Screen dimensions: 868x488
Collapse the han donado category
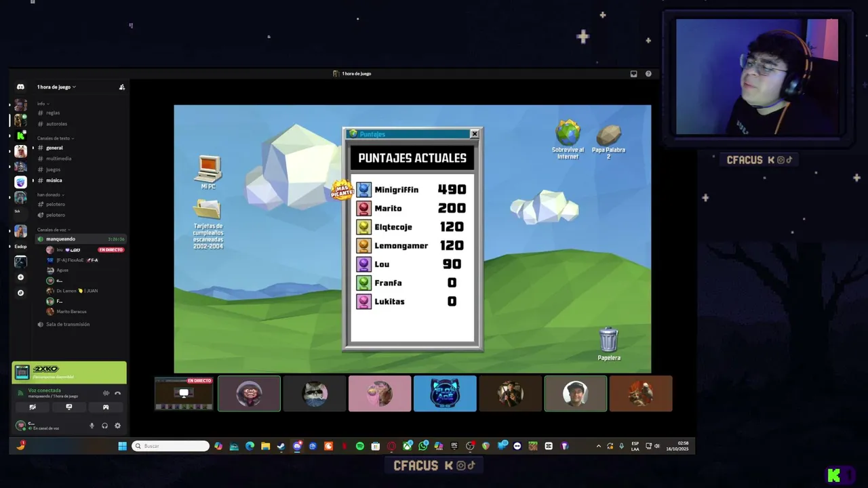(50, 195)
